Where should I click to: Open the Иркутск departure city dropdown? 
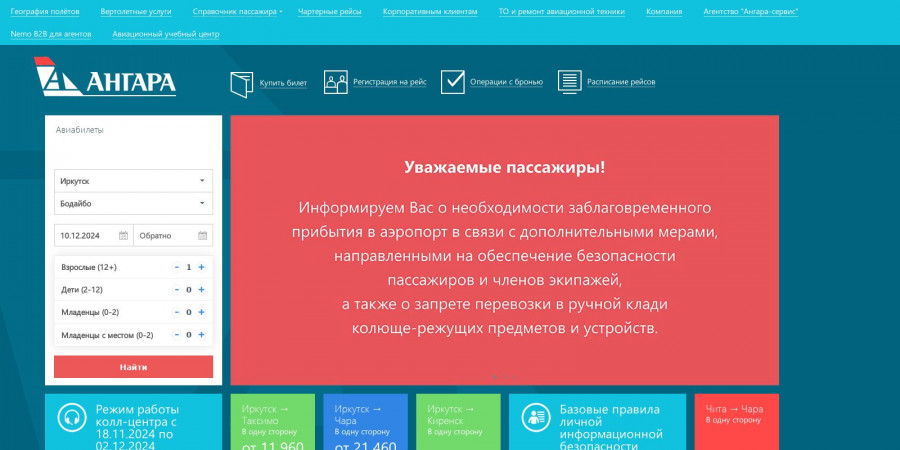point(133,181)
